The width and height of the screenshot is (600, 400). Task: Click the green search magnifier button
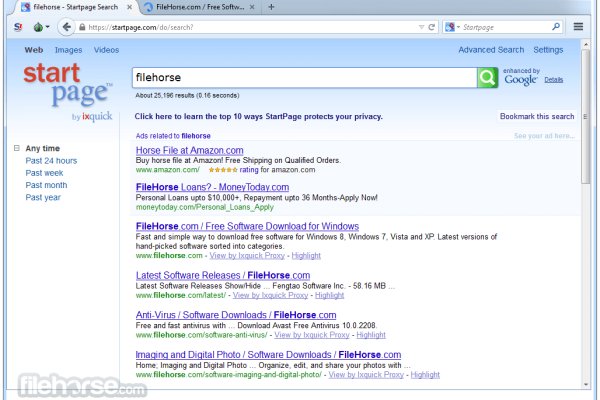487,77
